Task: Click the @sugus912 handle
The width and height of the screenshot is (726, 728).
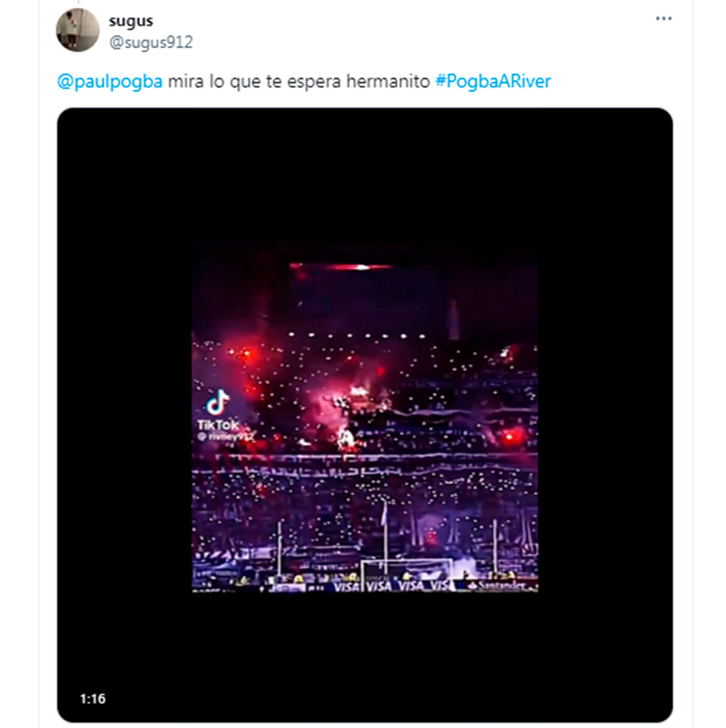Action: pos(151,42)
